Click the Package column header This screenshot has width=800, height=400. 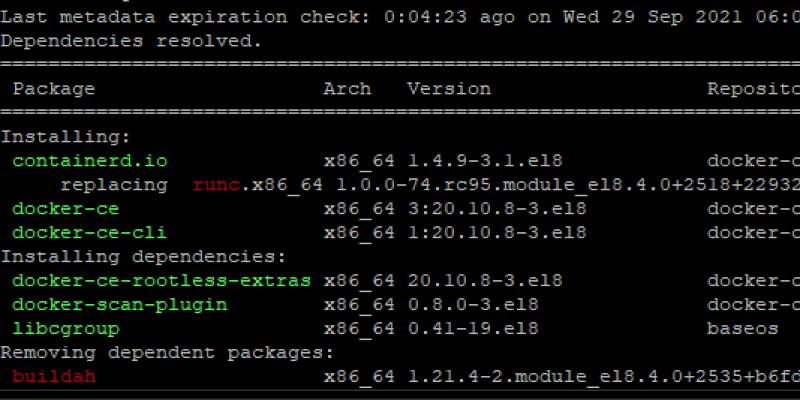tap(54, 89)
